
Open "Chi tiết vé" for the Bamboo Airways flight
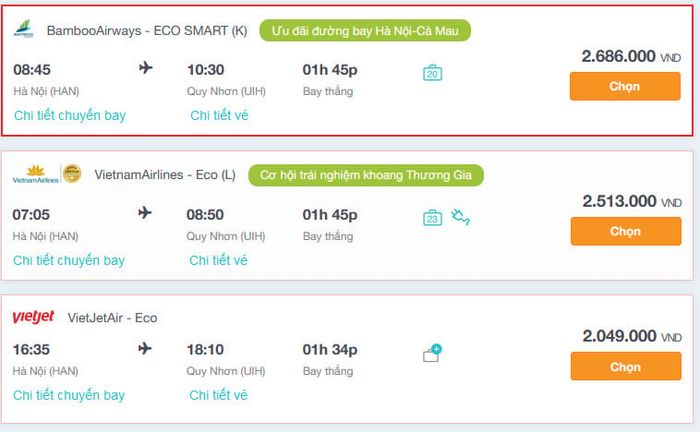tap(219, 116)
